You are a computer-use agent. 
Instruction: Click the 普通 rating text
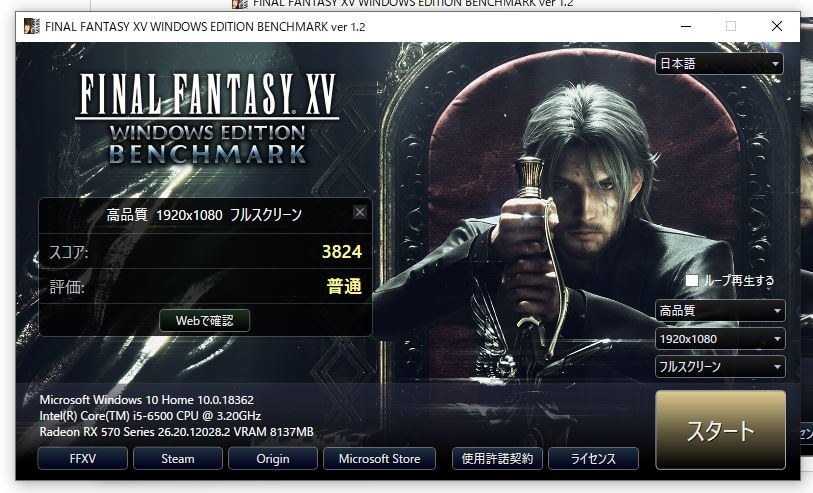click(344, 286)
